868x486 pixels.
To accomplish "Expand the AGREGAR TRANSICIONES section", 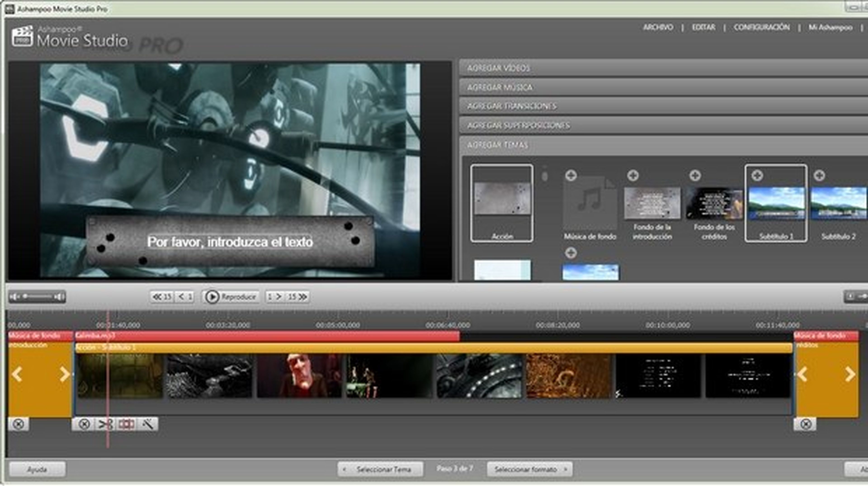I will [x=663, y=106].
